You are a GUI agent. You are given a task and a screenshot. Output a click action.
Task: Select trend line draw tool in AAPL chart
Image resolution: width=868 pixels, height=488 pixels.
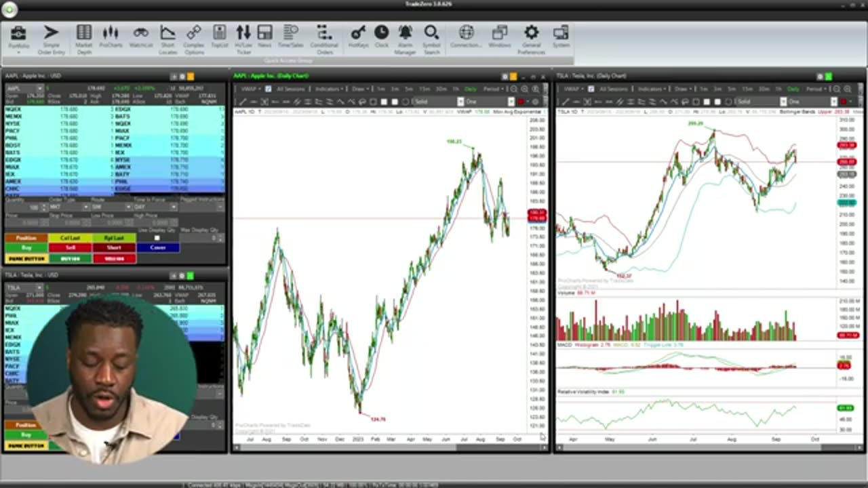(x=242, y=102)
